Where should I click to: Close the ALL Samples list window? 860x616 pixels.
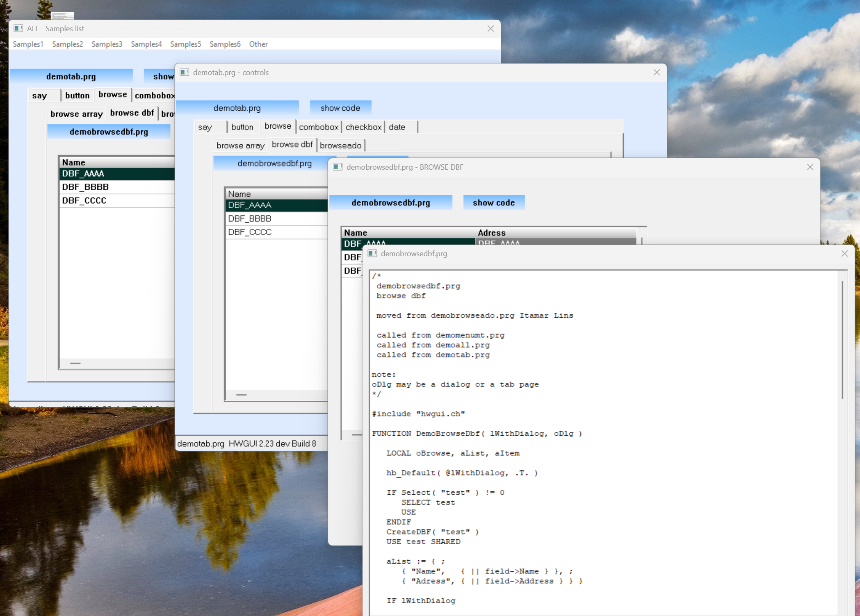tap(490, 28)
